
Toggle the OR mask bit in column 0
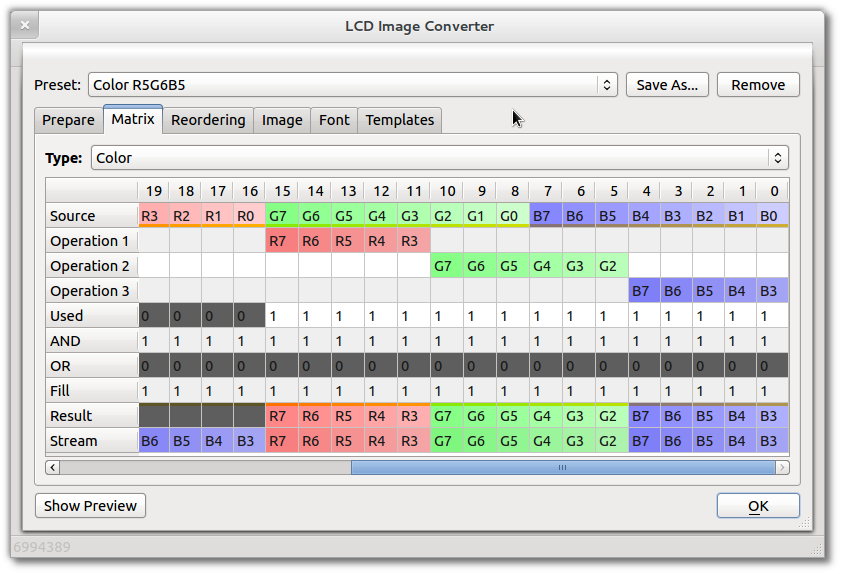[x=772, y=366]
